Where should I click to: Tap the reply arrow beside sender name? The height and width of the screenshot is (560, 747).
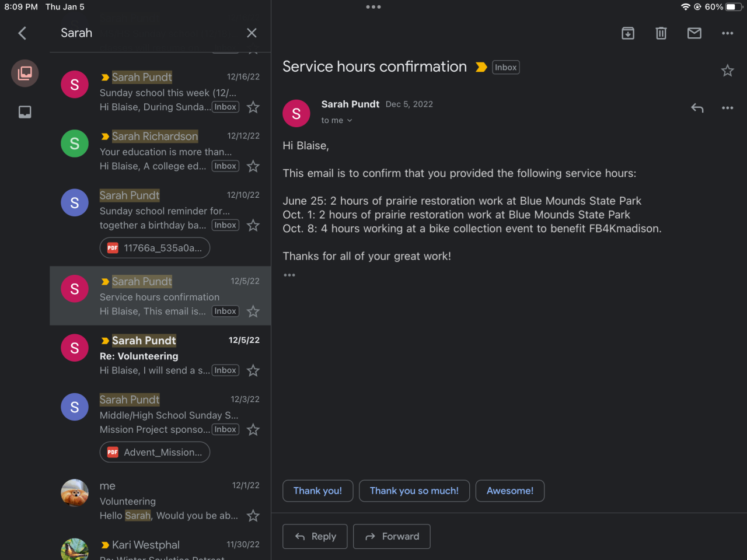pyautogui.click(x=697, y=108)
